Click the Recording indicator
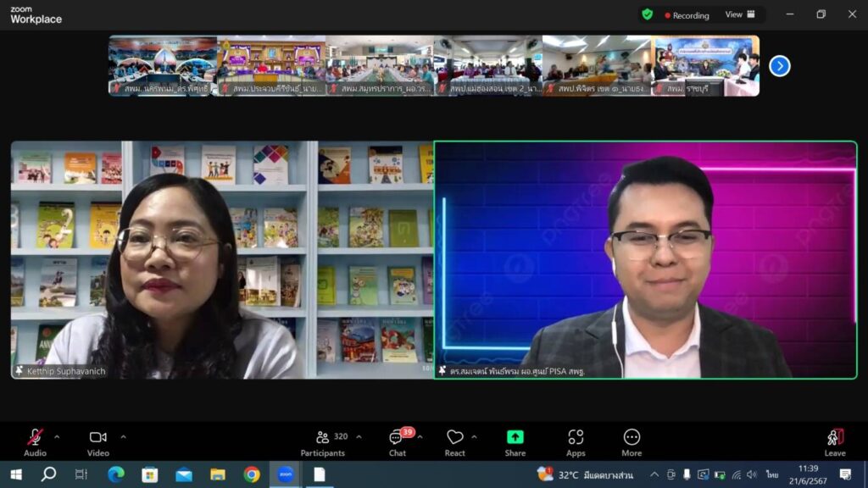Screen dimensions: 868x488 pyautogui.click(x=687, y=15)
